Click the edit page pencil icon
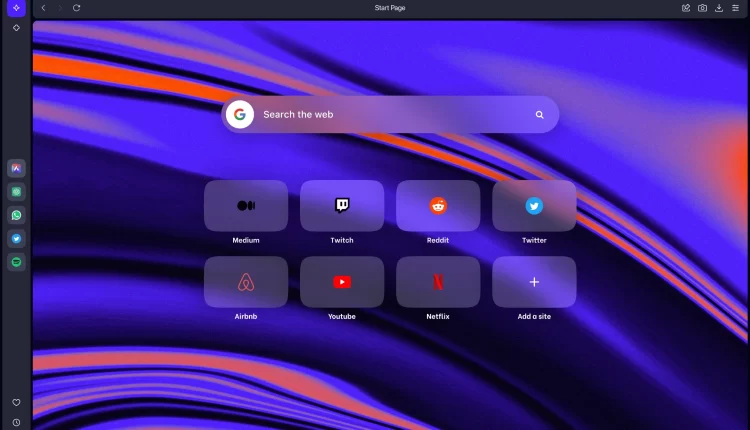 click(686, 8)
